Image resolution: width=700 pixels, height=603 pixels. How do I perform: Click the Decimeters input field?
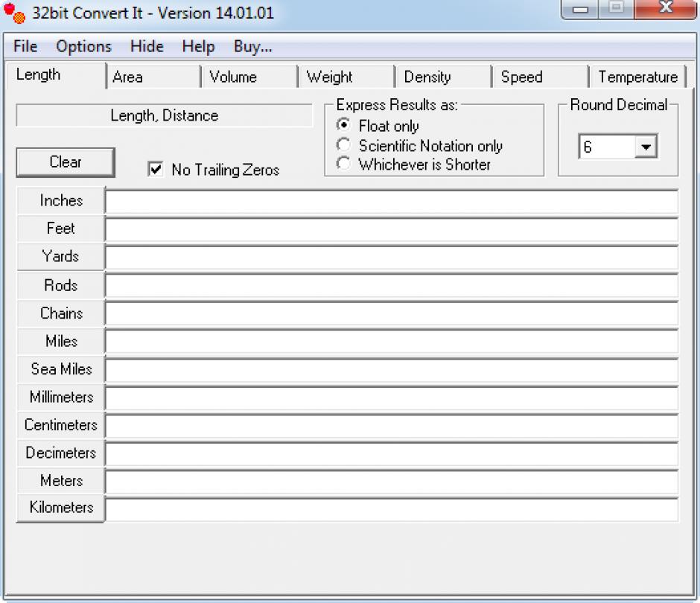click(392, 453)
